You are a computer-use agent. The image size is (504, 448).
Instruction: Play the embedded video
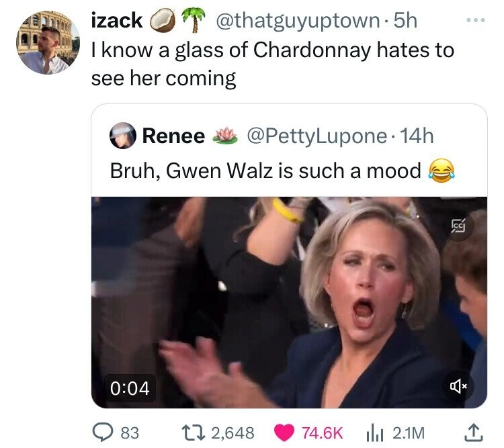(289, 302)
